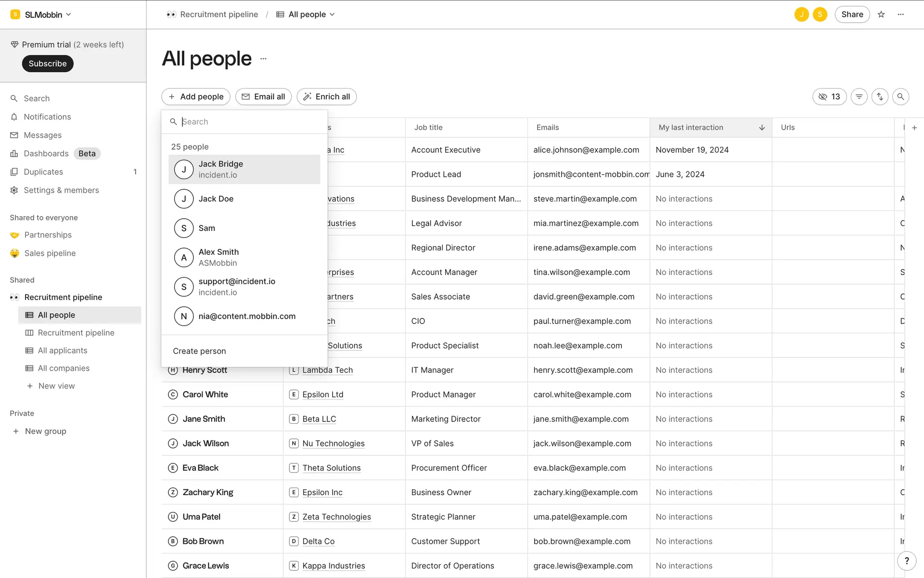Open Lambda Tech company link
The image size is (924, 578).
327,370
